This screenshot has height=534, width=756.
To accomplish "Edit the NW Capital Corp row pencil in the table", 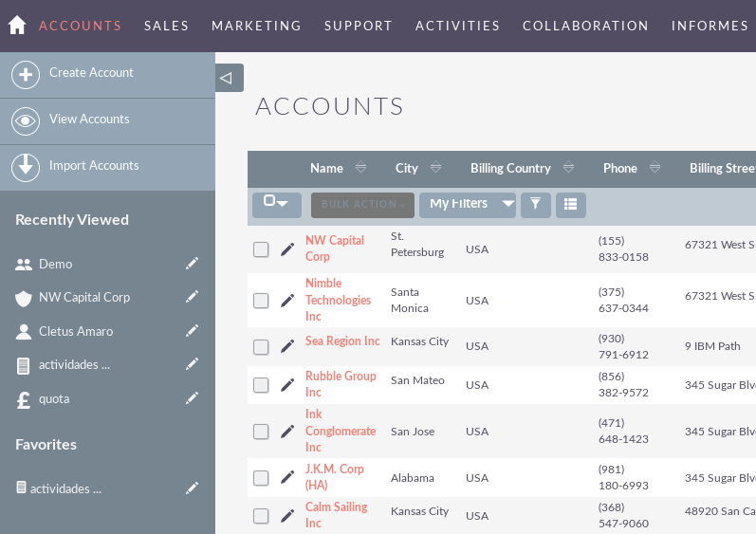I will pos(287,249).
